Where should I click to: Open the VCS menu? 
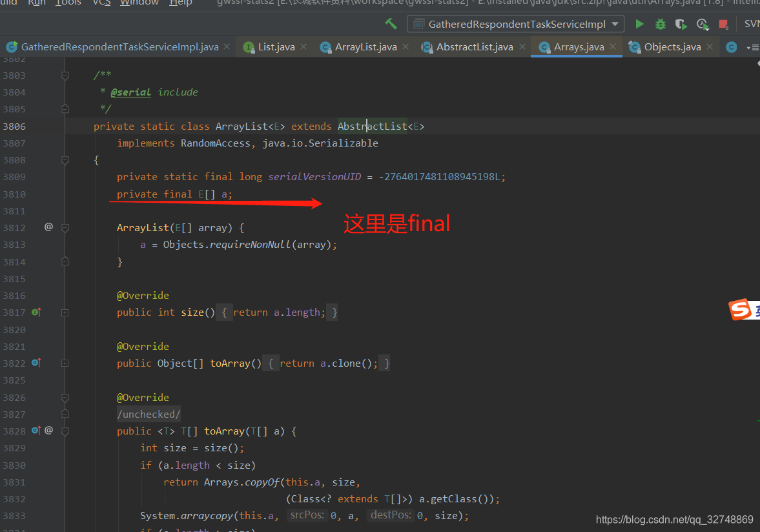click(x=101, y=3)
